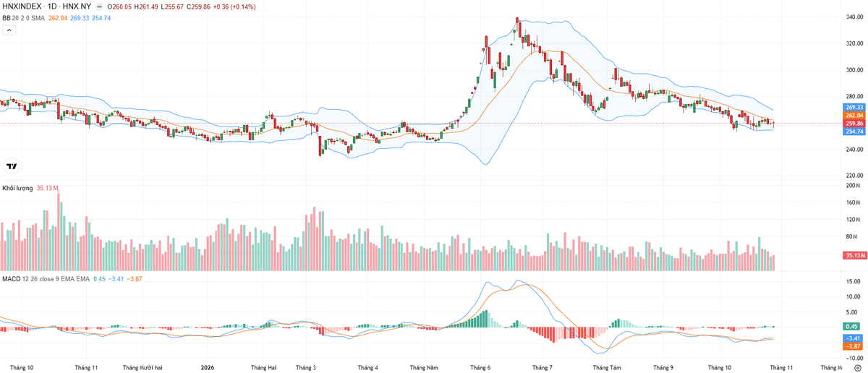Click the orange -3.87 signal line label
Image resolution: width=868 pixels, height=373 pixels.
851,346
